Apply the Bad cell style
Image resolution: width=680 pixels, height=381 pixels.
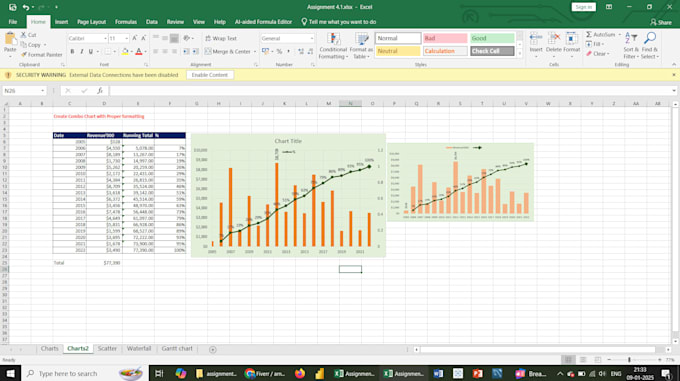pos(445,38)
